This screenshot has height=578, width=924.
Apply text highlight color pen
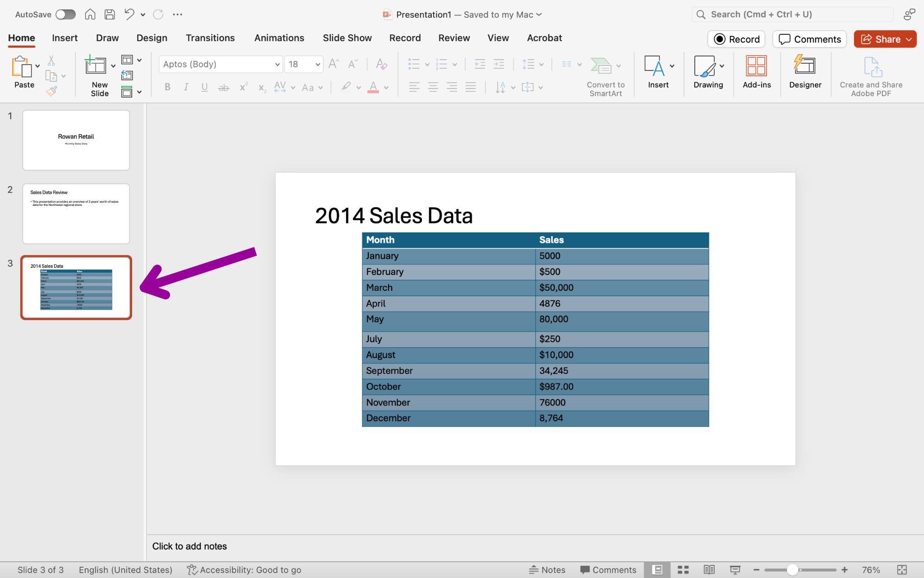346,87
